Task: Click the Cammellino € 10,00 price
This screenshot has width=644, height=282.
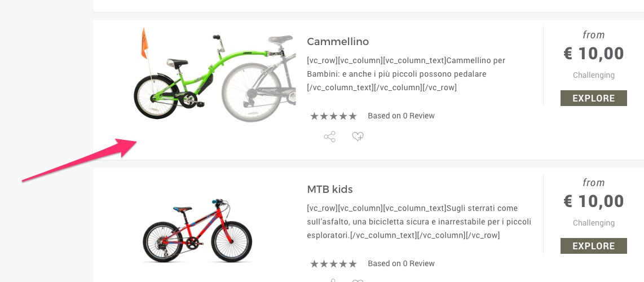Action: pyautogui.click(x=593, y=54)
